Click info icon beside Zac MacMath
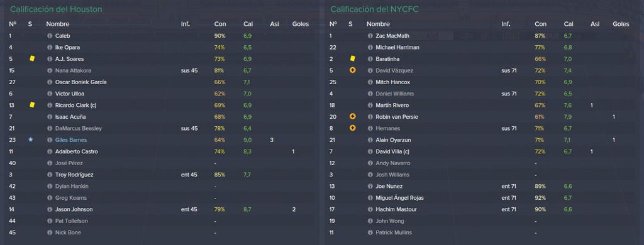644x245 pixels. 370,36
